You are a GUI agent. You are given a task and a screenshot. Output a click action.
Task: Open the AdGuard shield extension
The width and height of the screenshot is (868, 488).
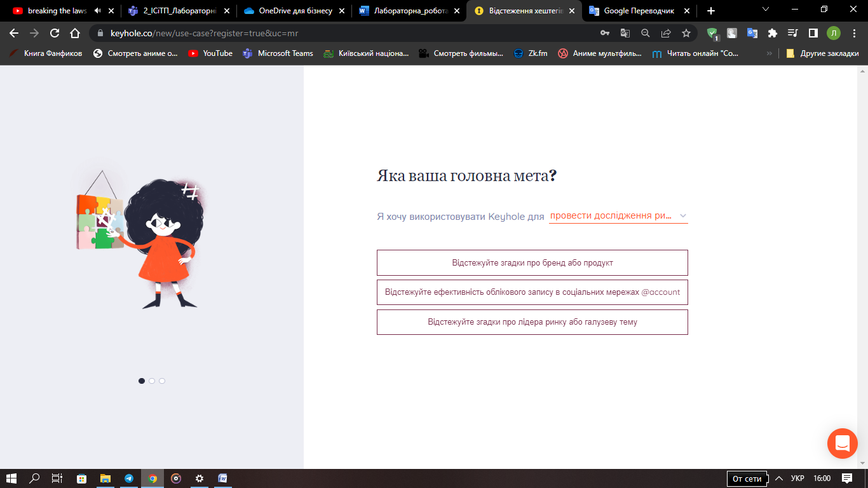tap(712, 33)
